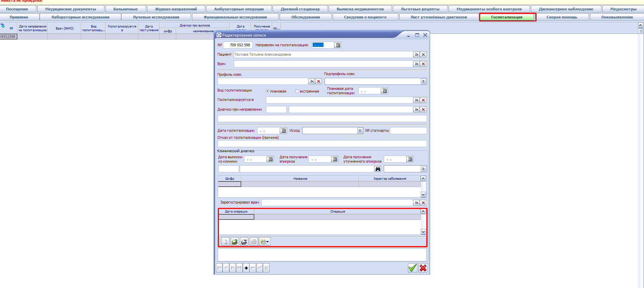Viewport: 644px width, 288px height.
Task: Open the Лабораторные исследования tab
Action: (80, 17)
